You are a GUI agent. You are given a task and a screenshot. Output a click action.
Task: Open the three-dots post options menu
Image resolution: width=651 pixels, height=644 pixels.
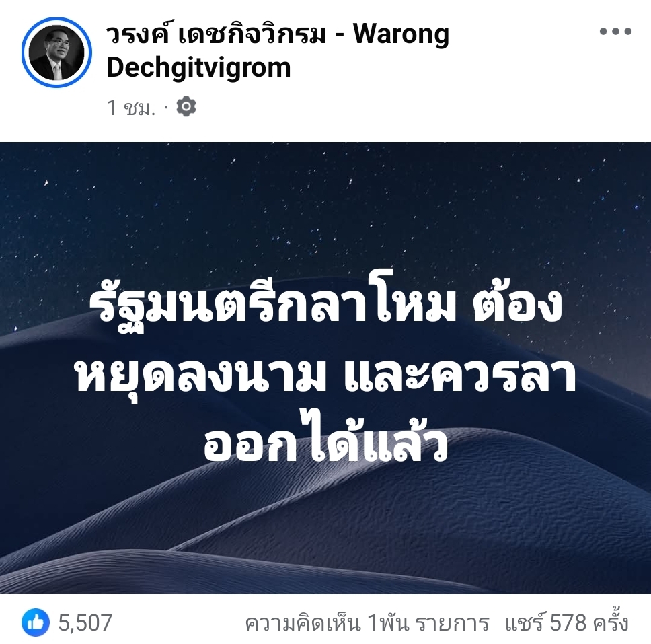pos(615,31)
